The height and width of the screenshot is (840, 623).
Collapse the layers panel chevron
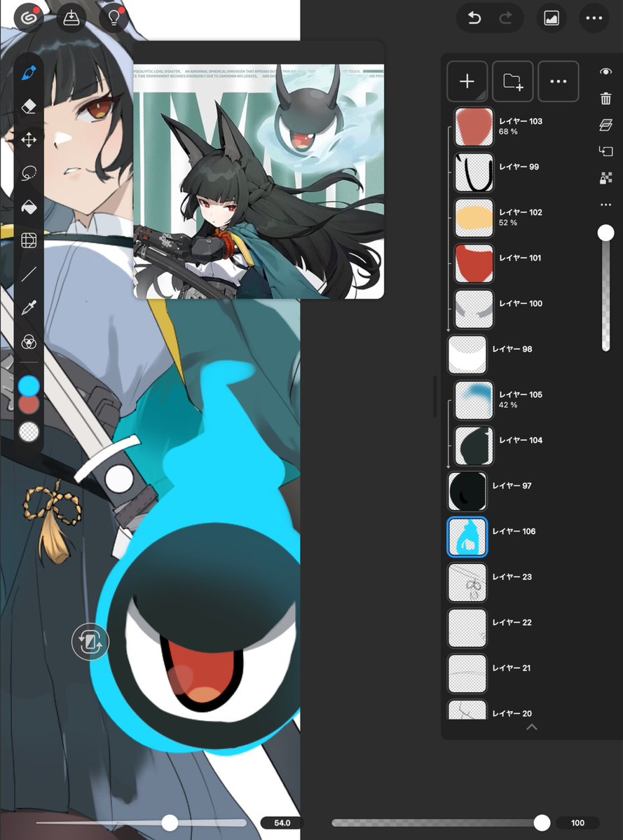tap(532, 727)
